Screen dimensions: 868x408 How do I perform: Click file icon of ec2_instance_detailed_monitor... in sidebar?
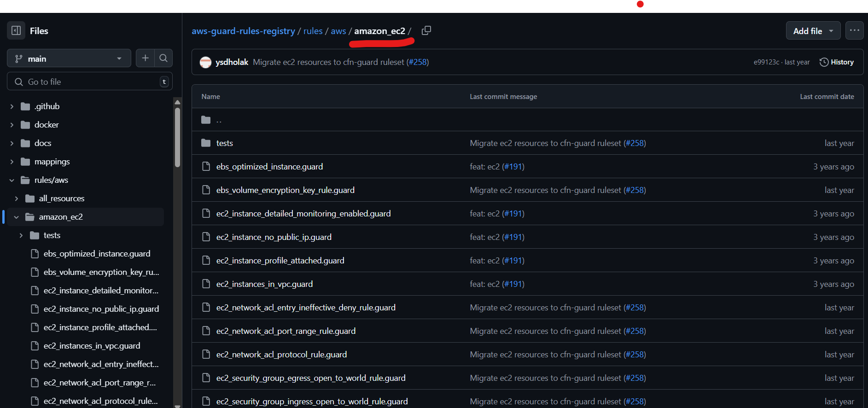click(x=35, y=291)
